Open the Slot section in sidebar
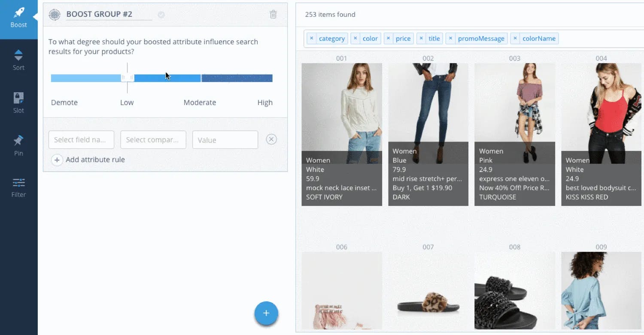This screenshot has width=644, height=335. point(18,103)
